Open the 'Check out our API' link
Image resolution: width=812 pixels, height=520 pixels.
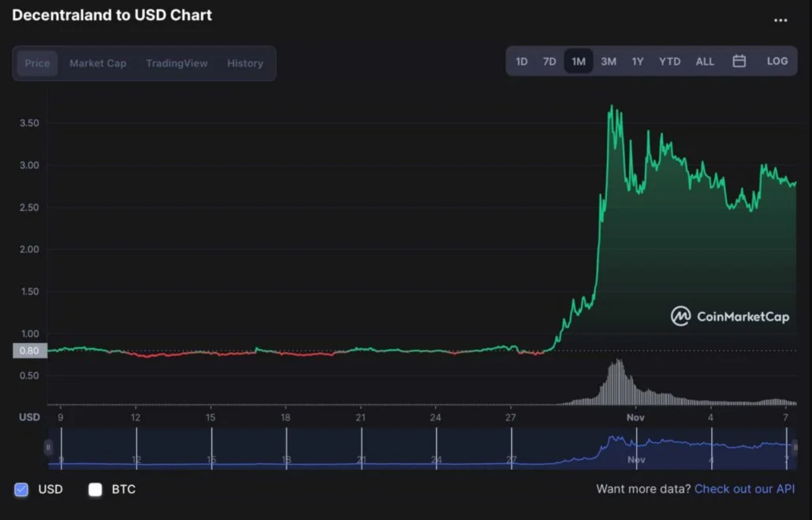pyautogui.click(x=744, y=489)
